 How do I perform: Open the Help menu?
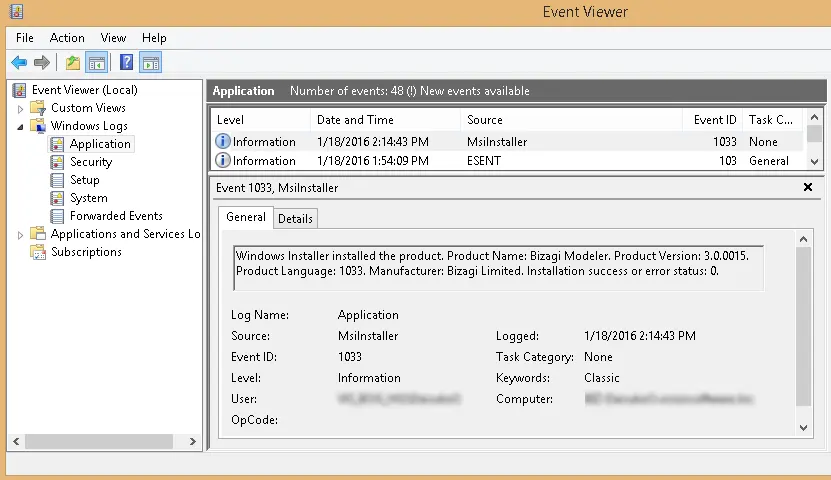(154, 38)
